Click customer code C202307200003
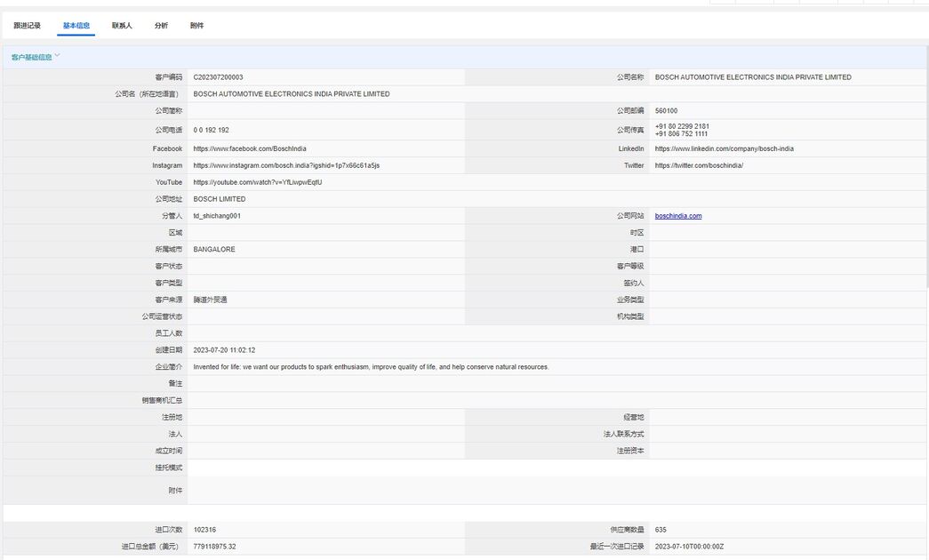 pyautogui.click(x=218, y=77)
